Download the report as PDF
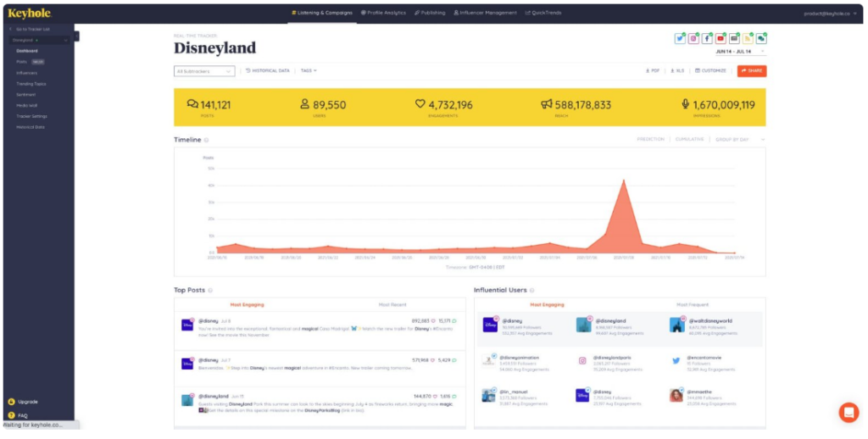868x439 pixels. tap(653, 71)
